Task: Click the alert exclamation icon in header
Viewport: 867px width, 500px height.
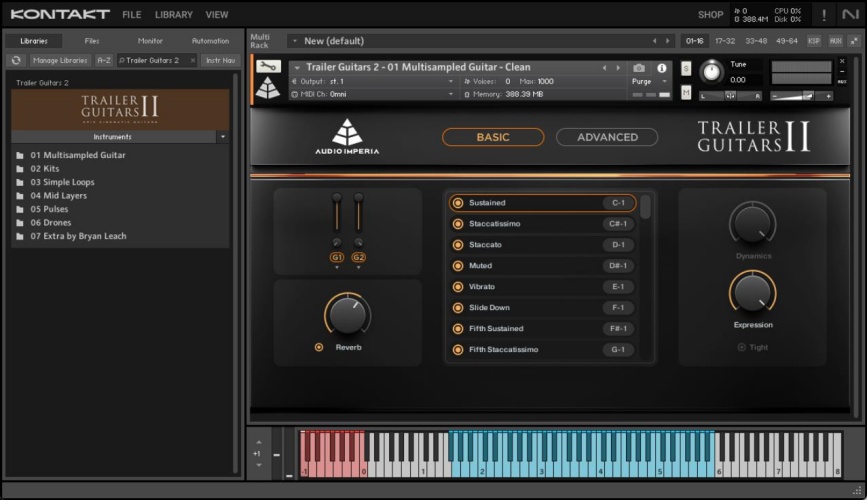Action: [823, 15]
